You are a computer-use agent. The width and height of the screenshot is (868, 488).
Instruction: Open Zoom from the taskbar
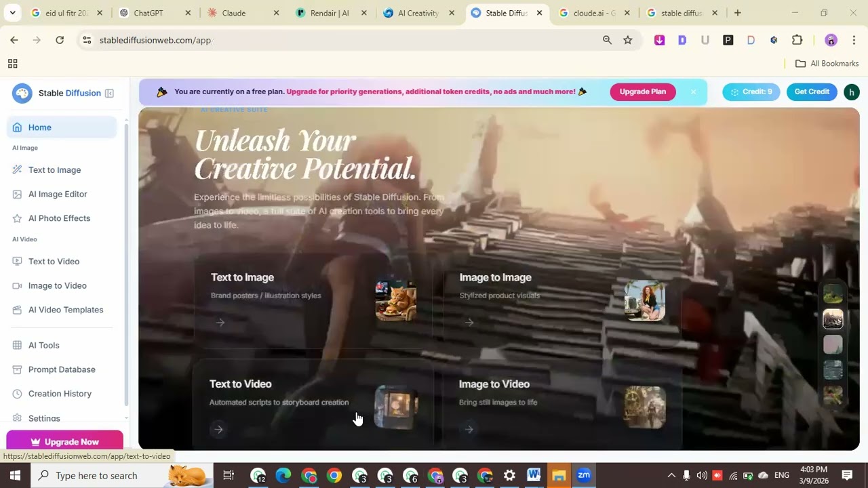click(x=584, y=475)
